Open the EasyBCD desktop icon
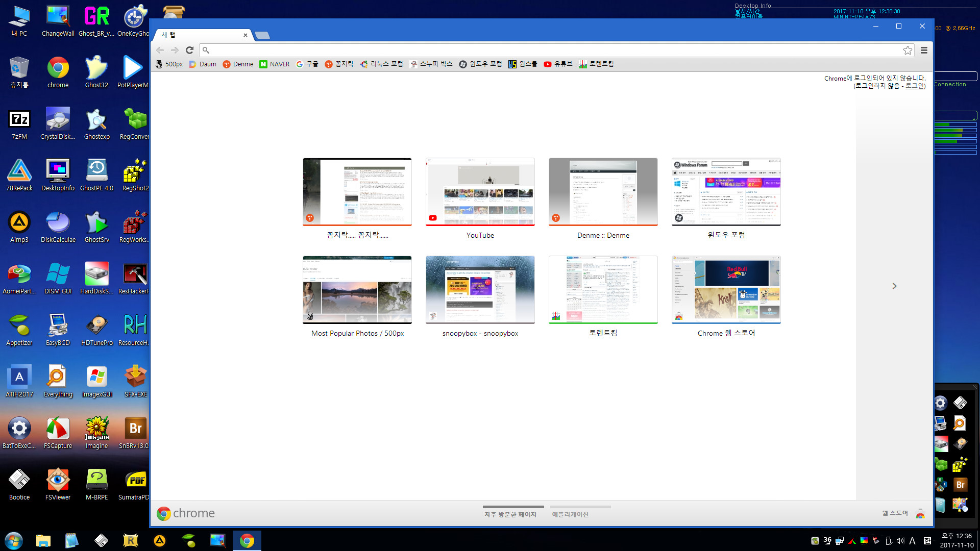Viewport: 980px width, 551px height. pyautogui.click(x=58, y=331)
